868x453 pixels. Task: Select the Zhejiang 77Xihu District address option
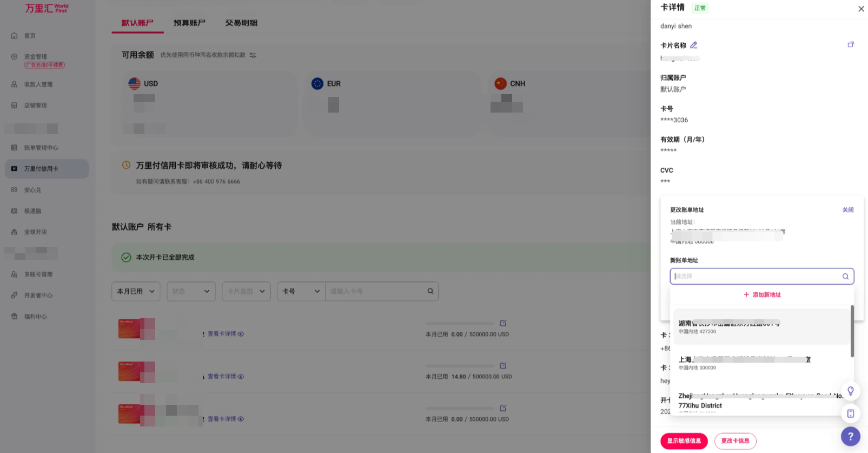[x=761, y=403]
